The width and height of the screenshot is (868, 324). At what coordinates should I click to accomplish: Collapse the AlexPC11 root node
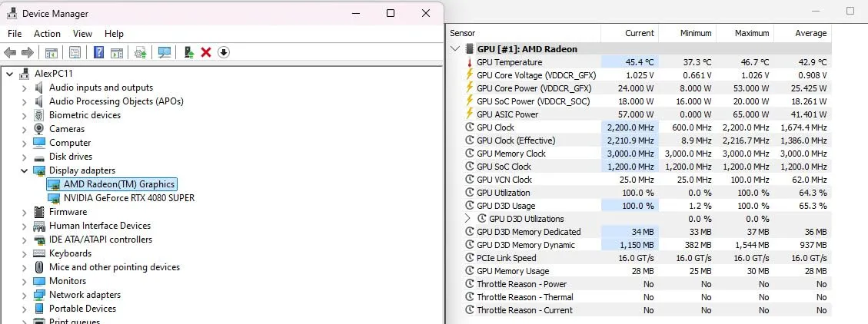[9, 74]
